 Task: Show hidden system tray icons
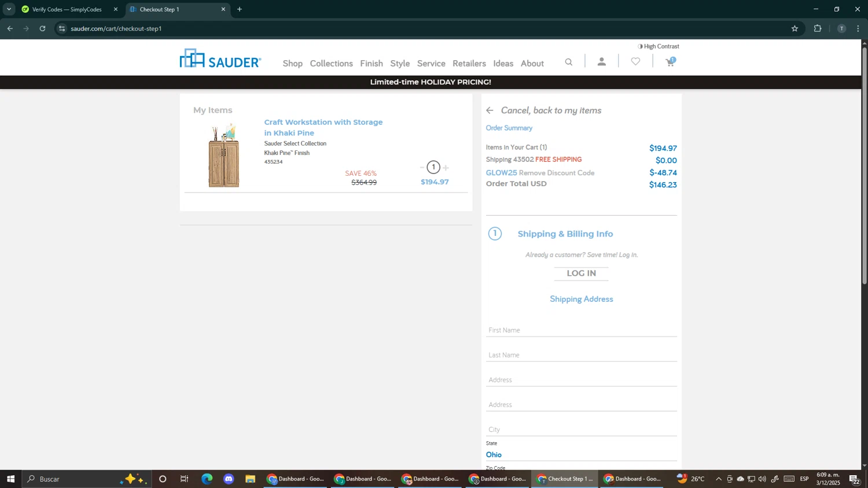[x=719, y=479]
